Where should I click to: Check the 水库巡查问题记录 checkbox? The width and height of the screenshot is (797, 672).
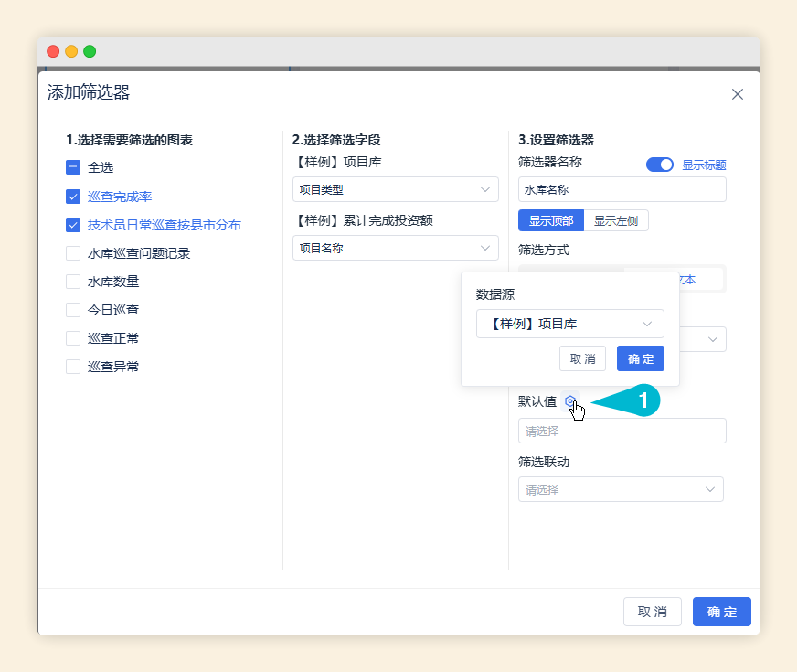click(x=73, y=253)
